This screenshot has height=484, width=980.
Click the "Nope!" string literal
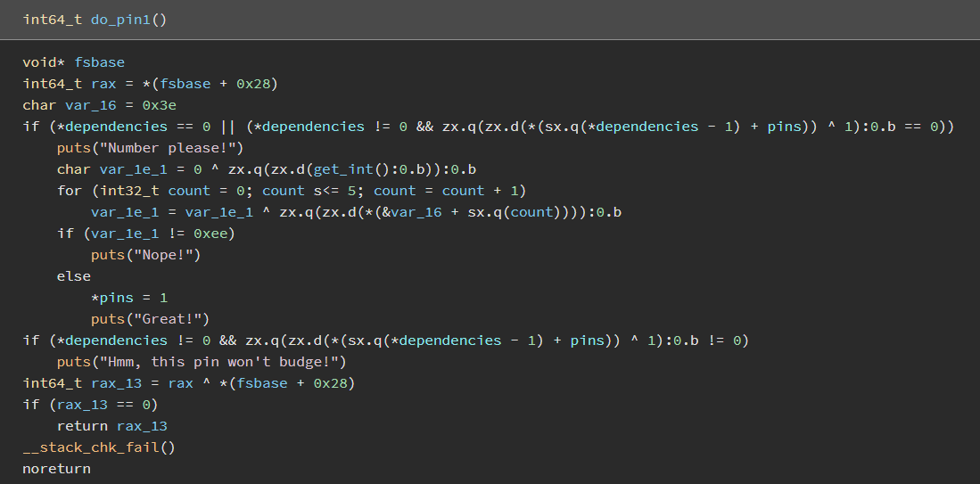(x=163, y=255)
